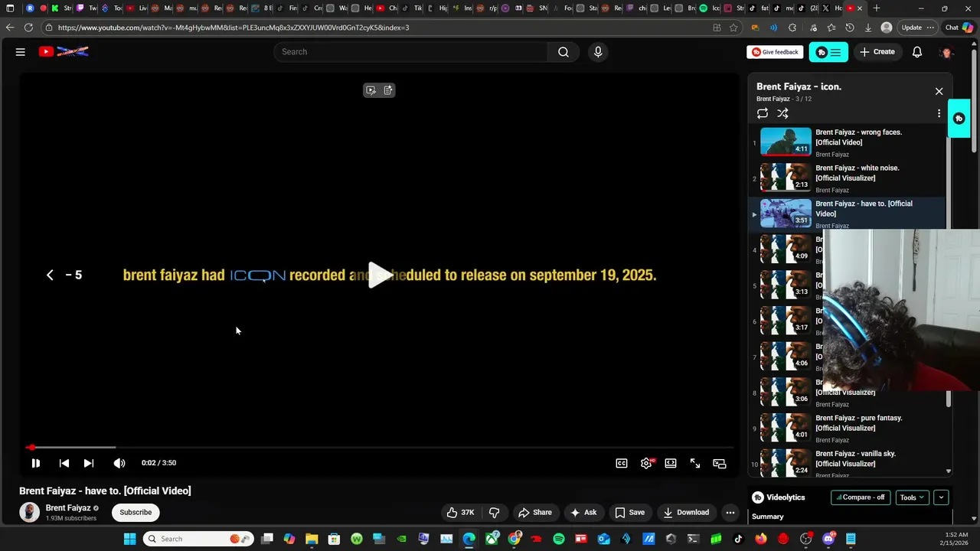Click the Brent Faiyaz channel avatar
This screenshot has height=551, width=980.
point(29,512)
